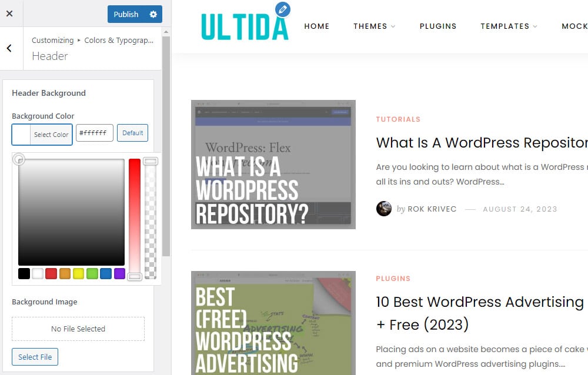Pick the blue palette swatch
The image size is (588, 375).
tap(106, 273)
